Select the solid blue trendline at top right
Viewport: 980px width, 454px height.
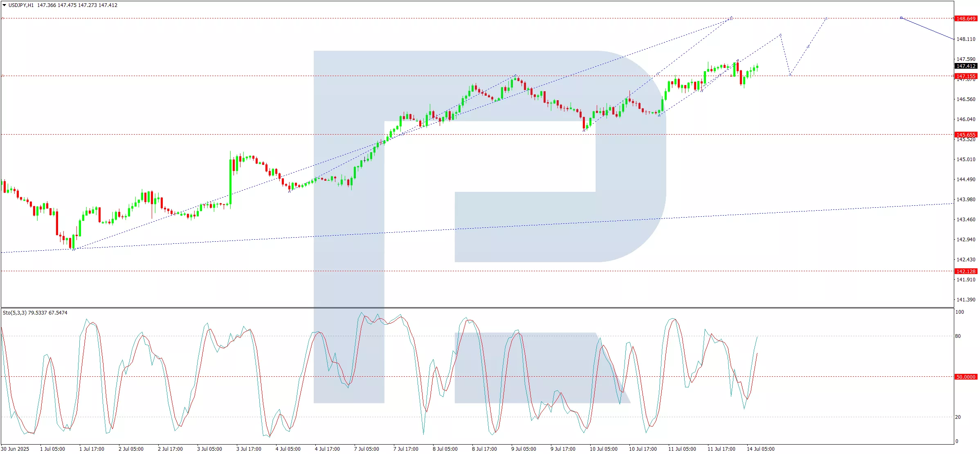coord(928,29)
